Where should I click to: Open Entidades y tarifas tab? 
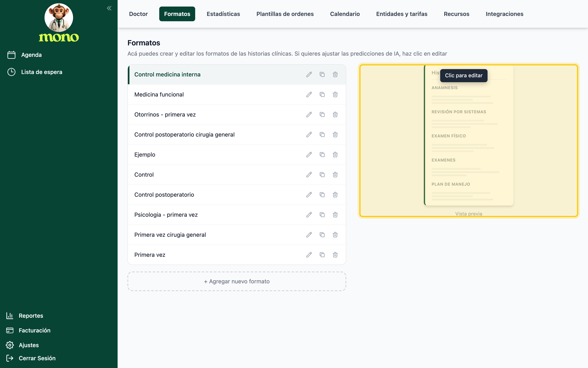coord(402,14)
